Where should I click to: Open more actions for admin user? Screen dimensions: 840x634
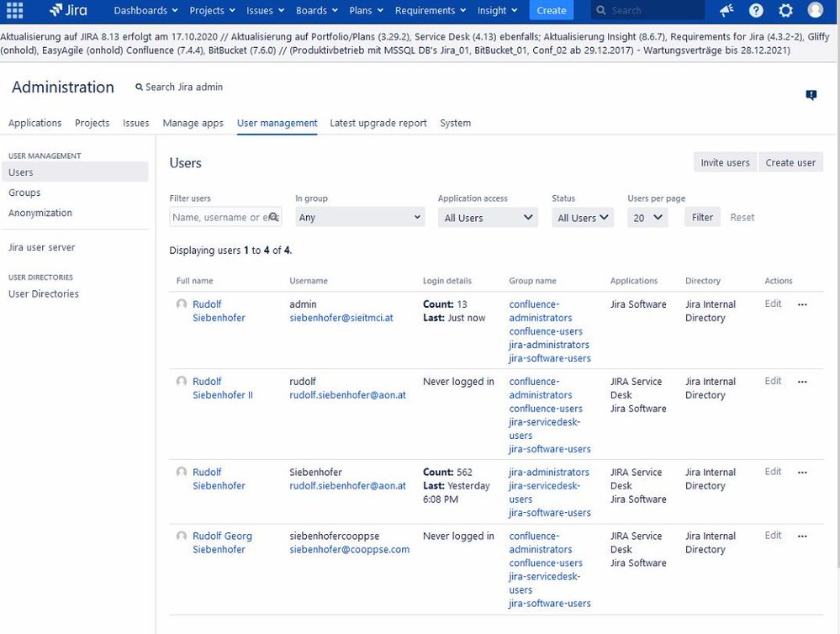click(x=802, y=304)
